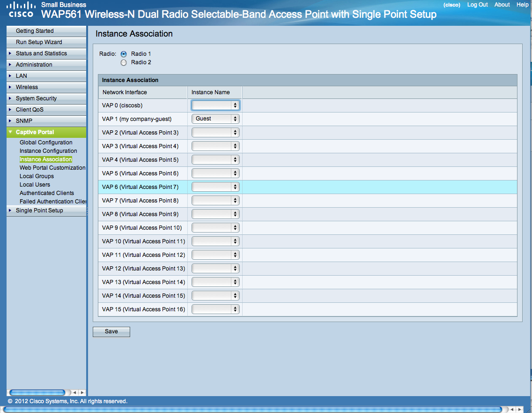Screen dimensions: 532x413
Task: Click the (cisco) username in header
Action: coord(451,5)
